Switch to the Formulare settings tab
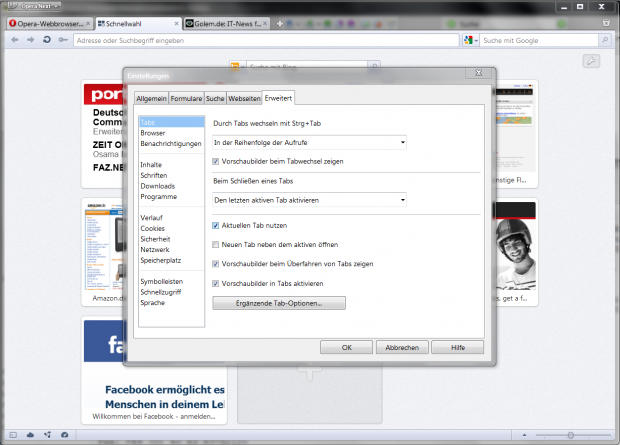The height and width of the screenshot is (445, 620). coord(186,98)
